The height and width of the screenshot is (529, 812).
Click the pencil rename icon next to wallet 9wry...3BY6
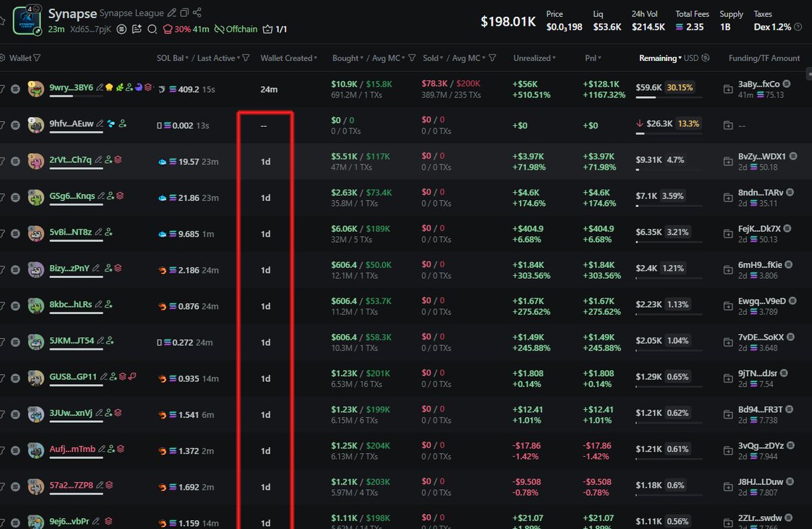pyautogui.click(x=100, y=87)
